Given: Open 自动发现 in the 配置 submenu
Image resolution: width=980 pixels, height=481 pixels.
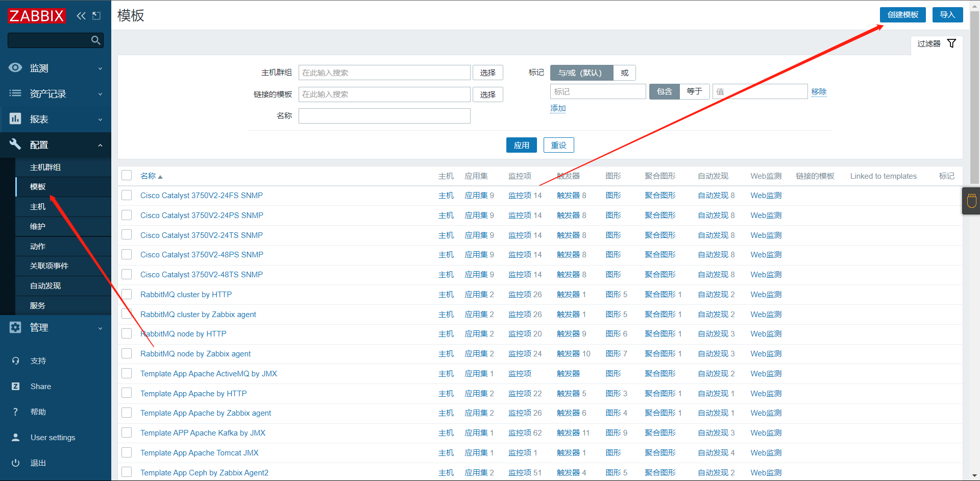Looking at the screenshot, I should 63,286.
